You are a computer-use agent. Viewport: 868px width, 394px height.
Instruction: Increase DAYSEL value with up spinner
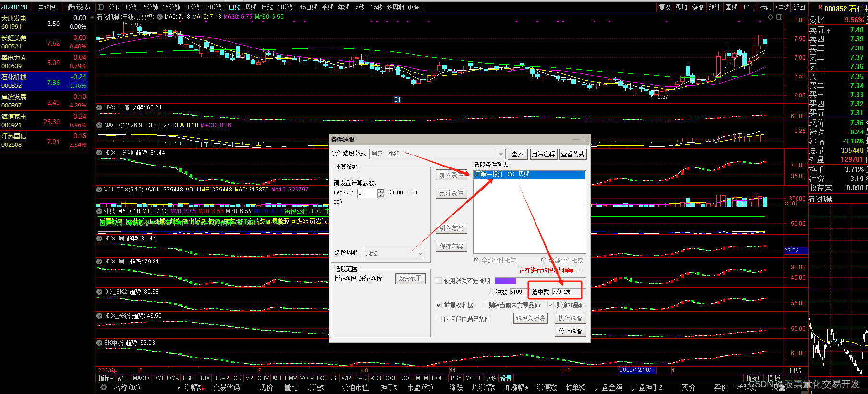(381, 191)
